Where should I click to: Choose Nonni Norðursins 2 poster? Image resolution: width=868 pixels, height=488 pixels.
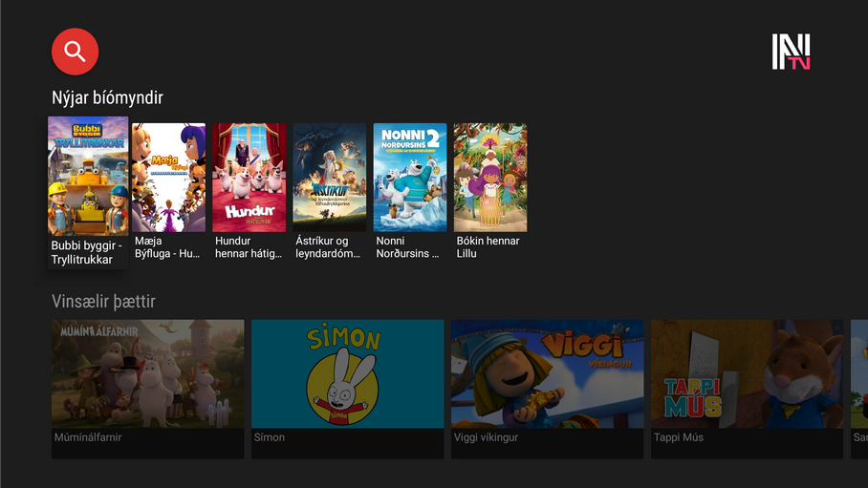[410, 177]
